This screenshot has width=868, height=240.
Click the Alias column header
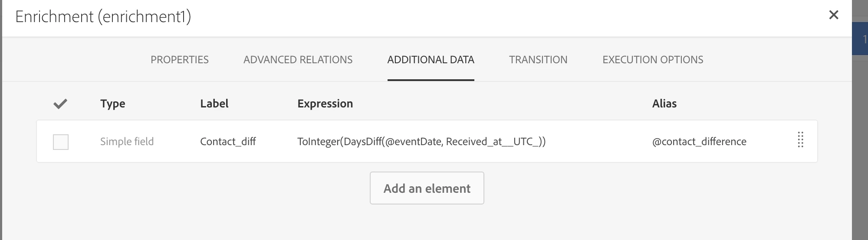point(664,104)
